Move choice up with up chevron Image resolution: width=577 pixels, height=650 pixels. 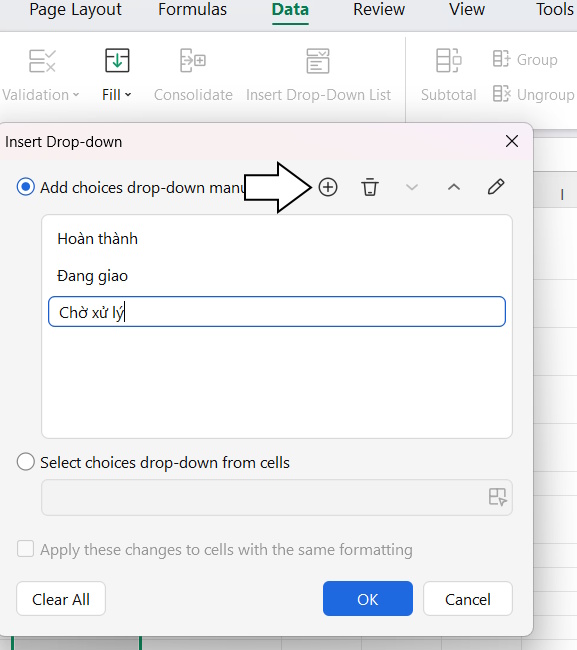point(454,187)
